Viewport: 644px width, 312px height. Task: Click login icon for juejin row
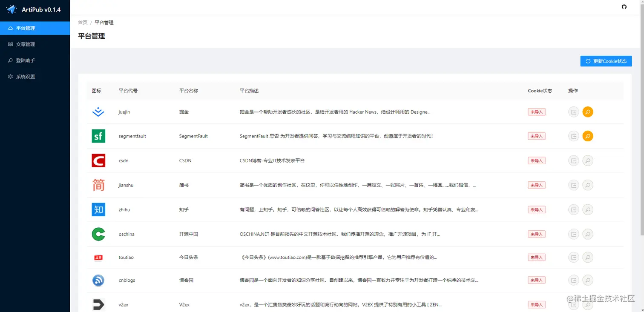click(574, 112)
